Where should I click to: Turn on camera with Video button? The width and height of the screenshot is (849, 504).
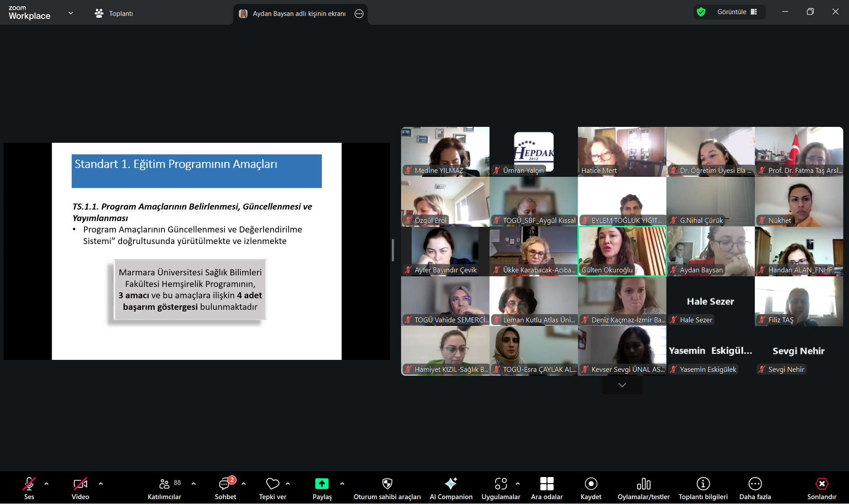tap(80, 484)
